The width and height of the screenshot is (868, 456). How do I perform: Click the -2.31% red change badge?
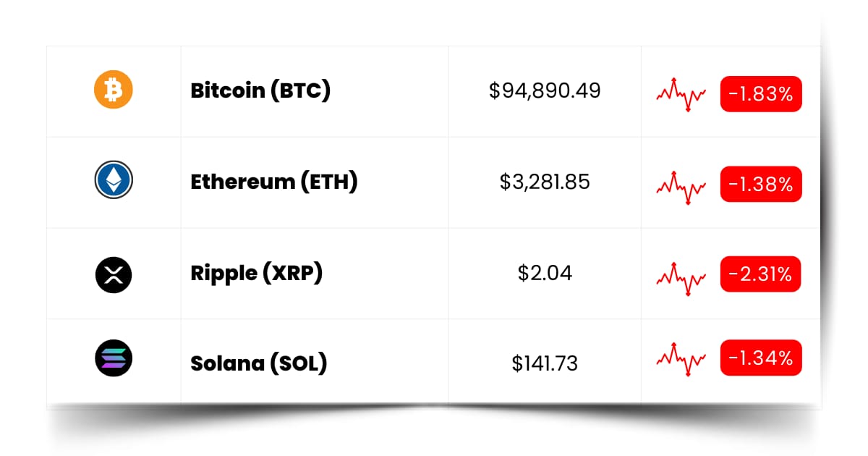point(760,274)
